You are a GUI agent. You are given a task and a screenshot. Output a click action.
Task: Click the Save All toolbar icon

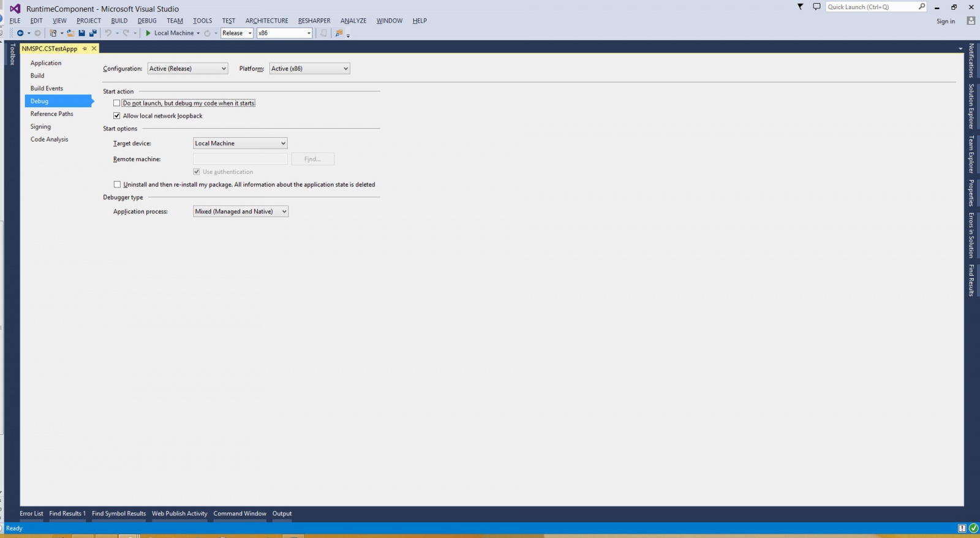point(92,33)
